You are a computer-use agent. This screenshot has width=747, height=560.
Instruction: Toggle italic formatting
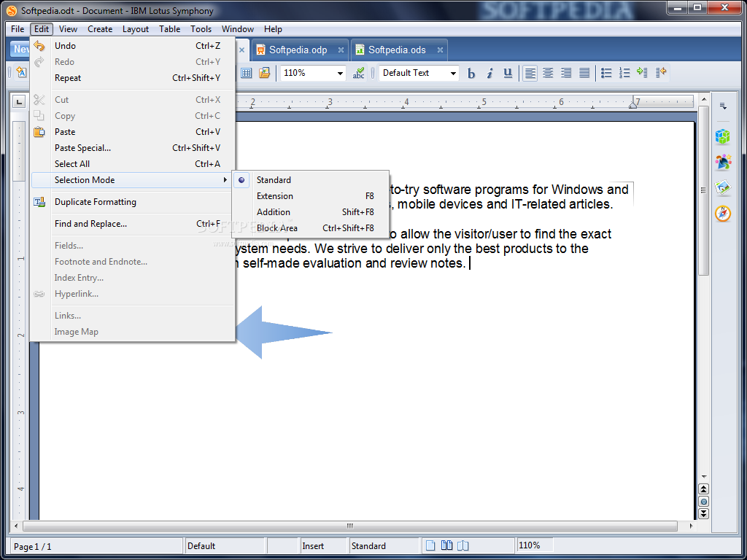click(x=489, y=73)
